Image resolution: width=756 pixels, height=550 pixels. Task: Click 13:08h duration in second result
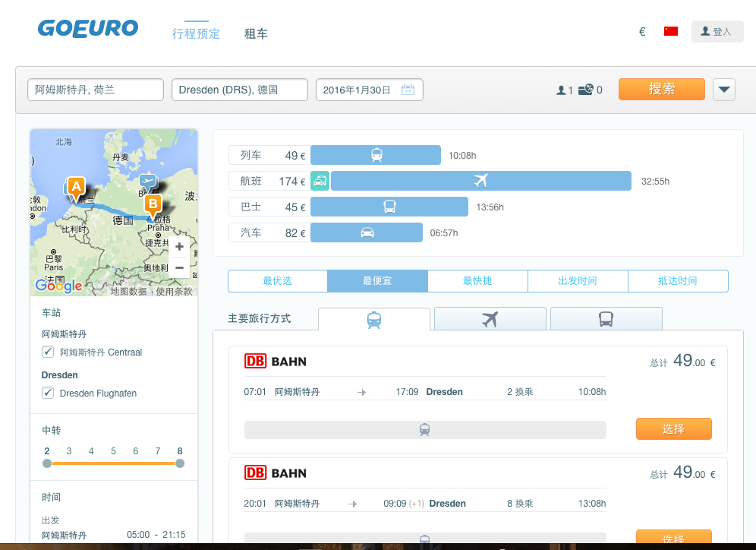592,503
